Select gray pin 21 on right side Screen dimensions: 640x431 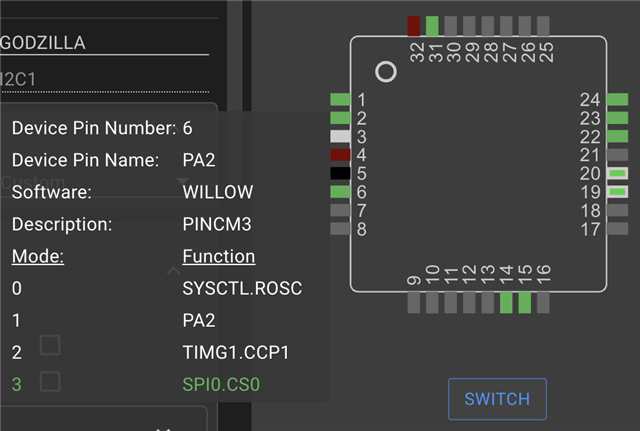click(618, 155)
